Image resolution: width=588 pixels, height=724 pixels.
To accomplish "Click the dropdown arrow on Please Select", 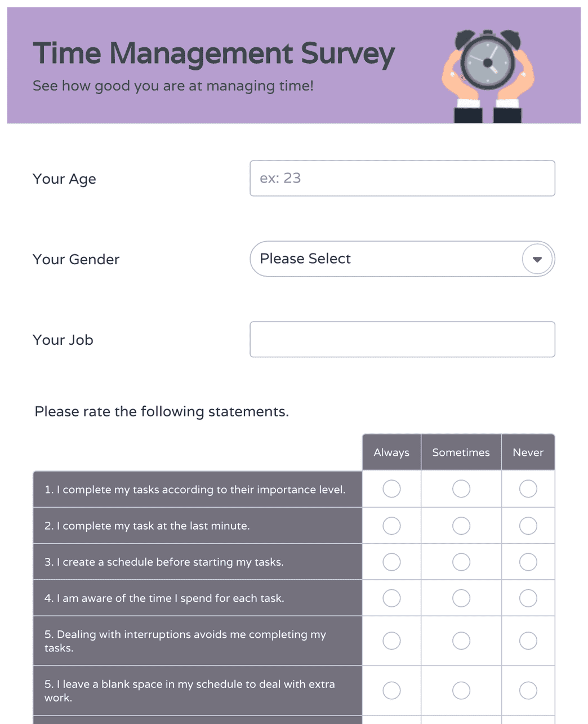I will [x=537, y=259].
